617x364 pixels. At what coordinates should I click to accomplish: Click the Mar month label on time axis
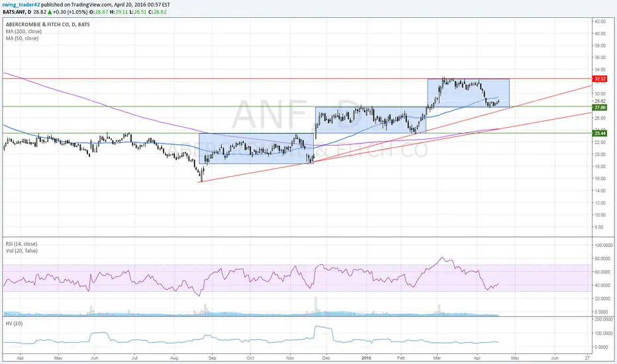(437, 358)
